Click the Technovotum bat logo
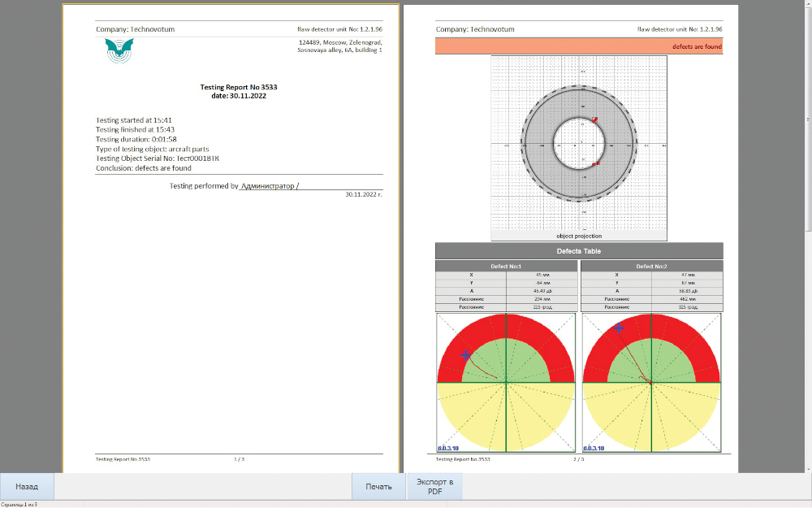 pyautogui.click(x=119, y=50)
